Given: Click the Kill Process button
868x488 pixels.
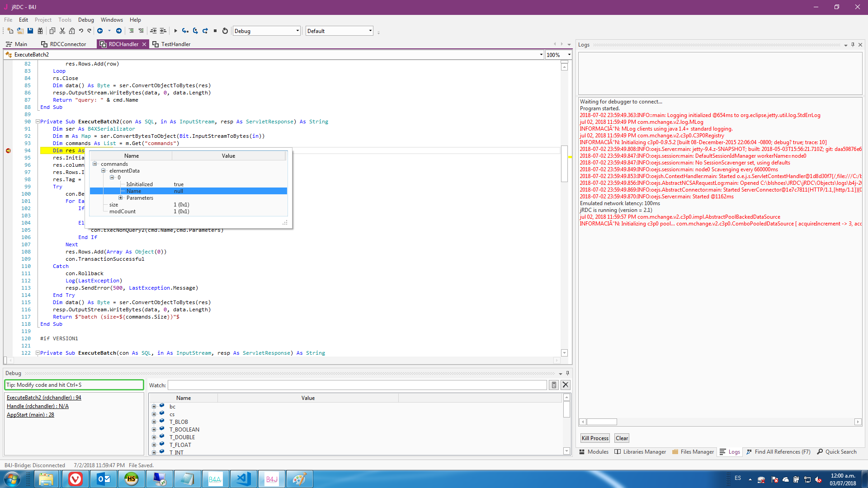Looking at the screenshot, I should pos(595,438).
